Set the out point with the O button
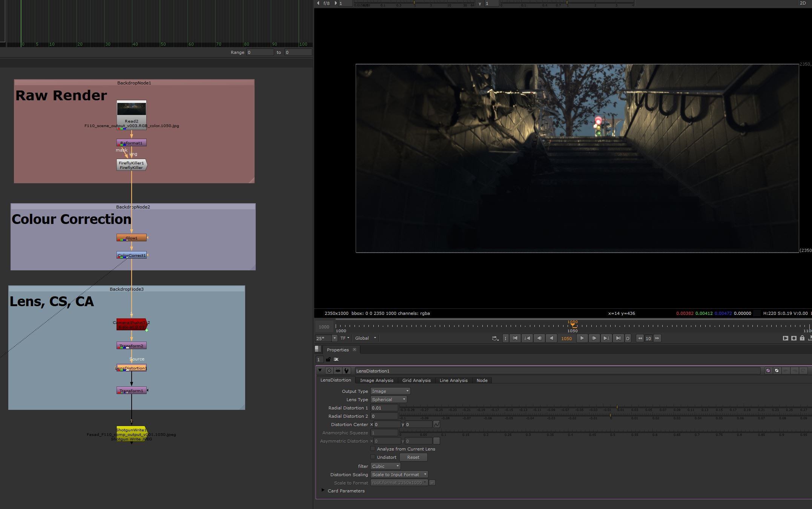 click(x=628, y=338)
